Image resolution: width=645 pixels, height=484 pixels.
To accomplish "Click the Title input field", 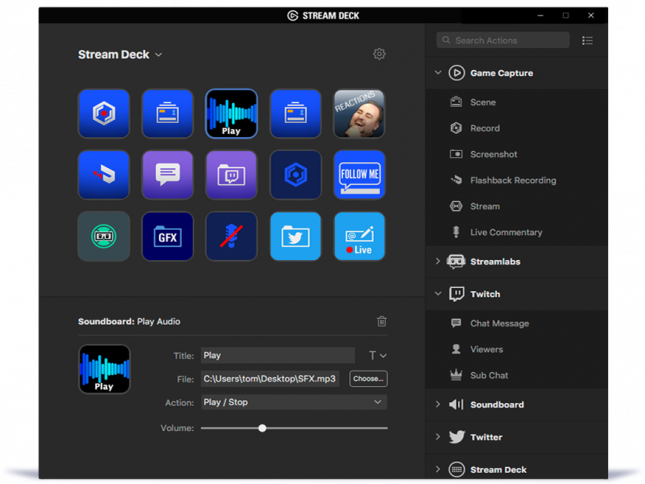I will pos(278,355).
